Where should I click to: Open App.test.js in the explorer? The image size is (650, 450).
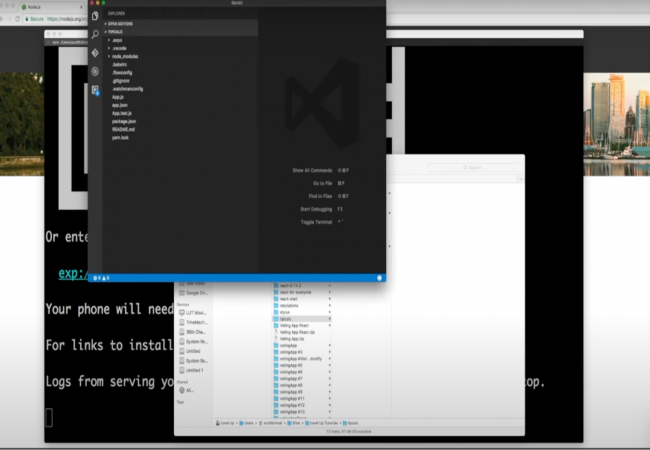(122, 113)
